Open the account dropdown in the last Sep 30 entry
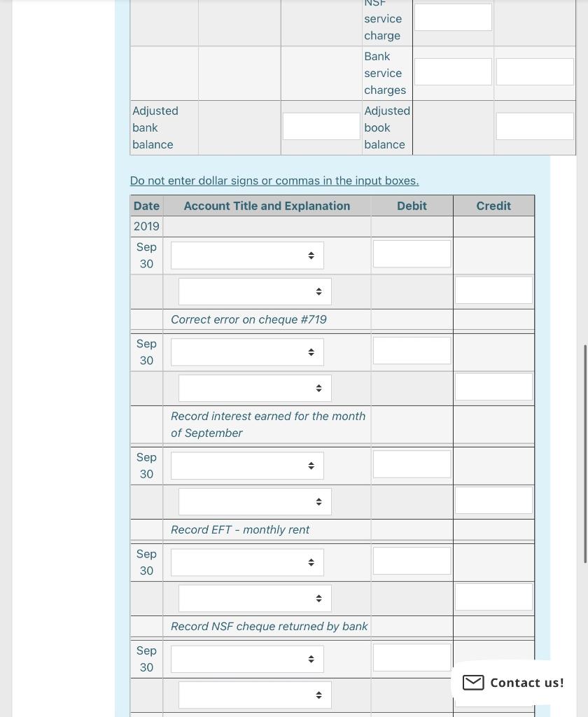The image size is (588, 717). click(246, 658)
